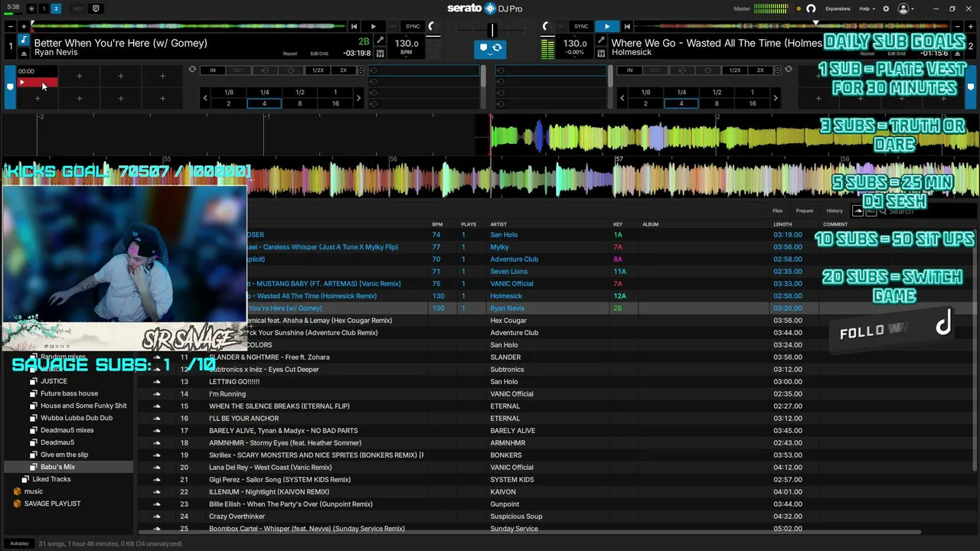Image resolution: width=980 pixels, height=551 pixels.
Task: Select deck layout 2 button
Action: (56, 8)
